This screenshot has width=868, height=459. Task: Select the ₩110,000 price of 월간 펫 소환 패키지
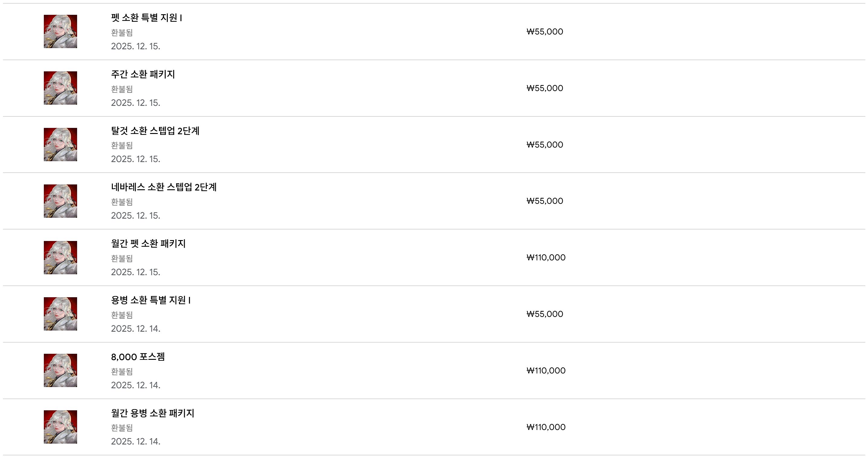click(546, 258)
